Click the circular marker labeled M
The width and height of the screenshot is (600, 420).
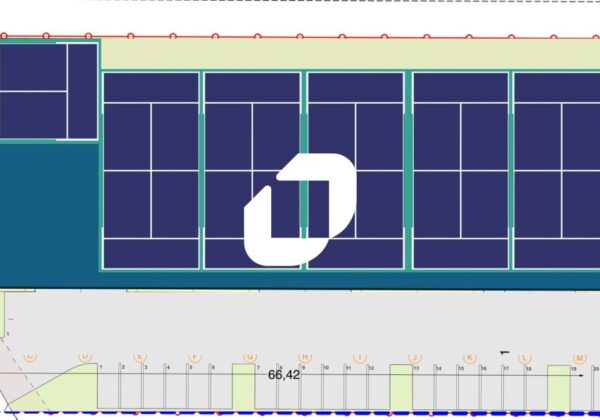pos(578,357)
